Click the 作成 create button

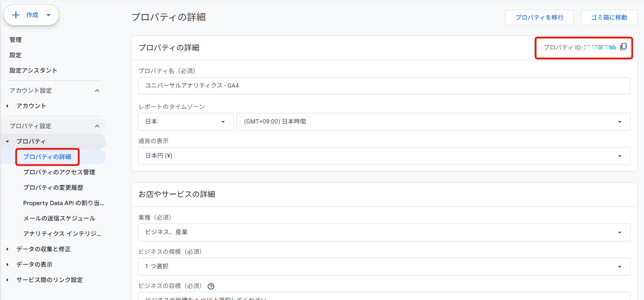[31, 15]
